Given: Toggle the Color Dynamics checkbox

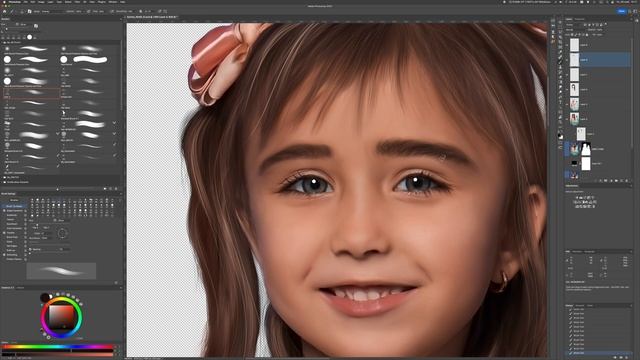Looking at the screenshot, I should tap(4, 228).
